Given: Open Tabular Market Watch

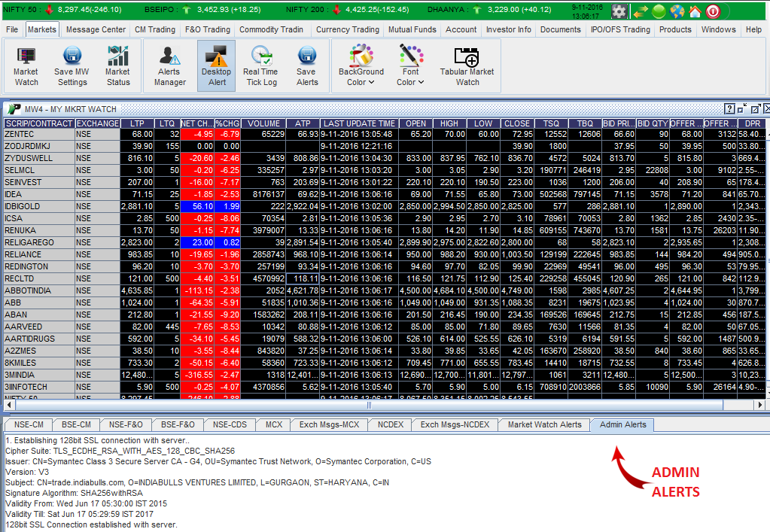Looking at the screenshot, I should tap(467, 65).
